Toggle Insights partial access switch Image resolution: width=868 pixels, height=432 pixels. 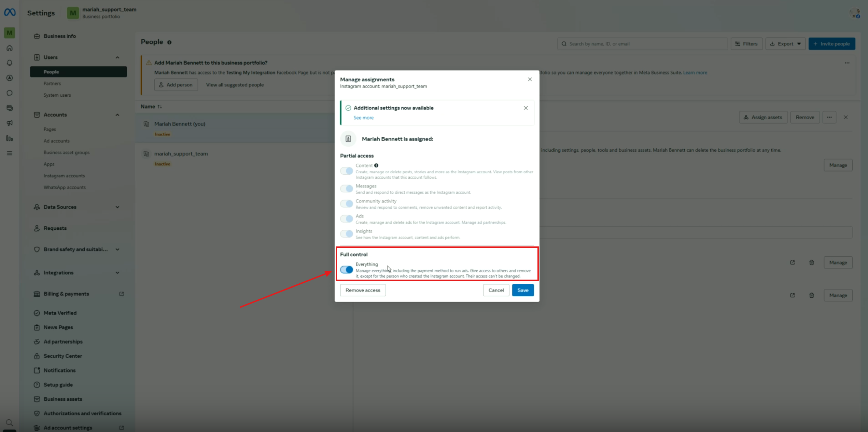346,234
